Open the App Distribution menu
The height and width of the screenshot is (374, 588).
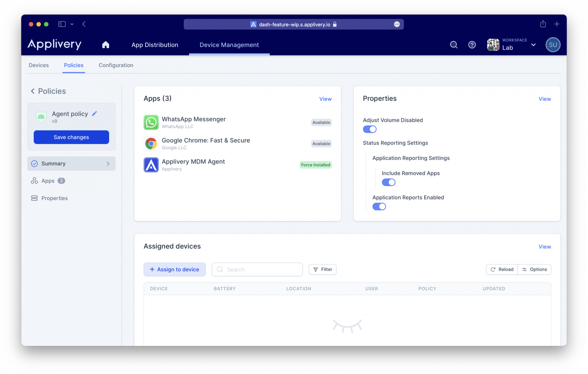coord(155,45)
